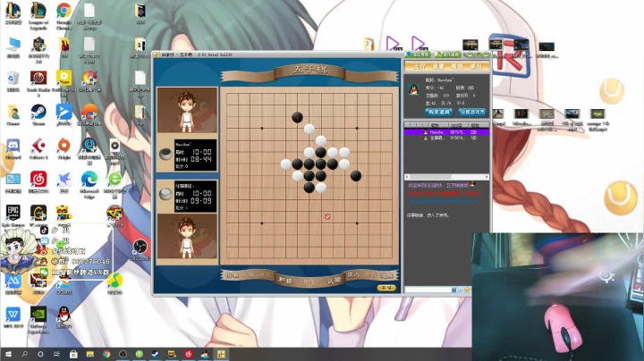Click QQ penguin avatar in profile panel
The image size is (644, 361).
pos(413,90)
